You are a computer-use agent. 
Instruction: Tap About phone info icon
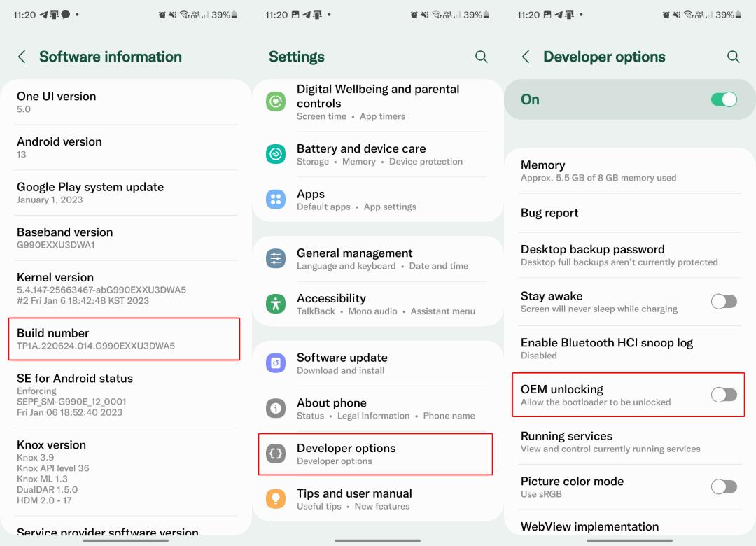pyautogui.click(x=276, y=409)
